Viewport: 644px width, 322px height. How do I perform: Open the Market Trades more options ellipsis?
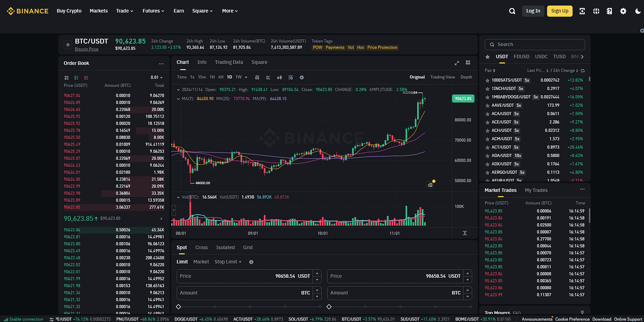(582, 189)
